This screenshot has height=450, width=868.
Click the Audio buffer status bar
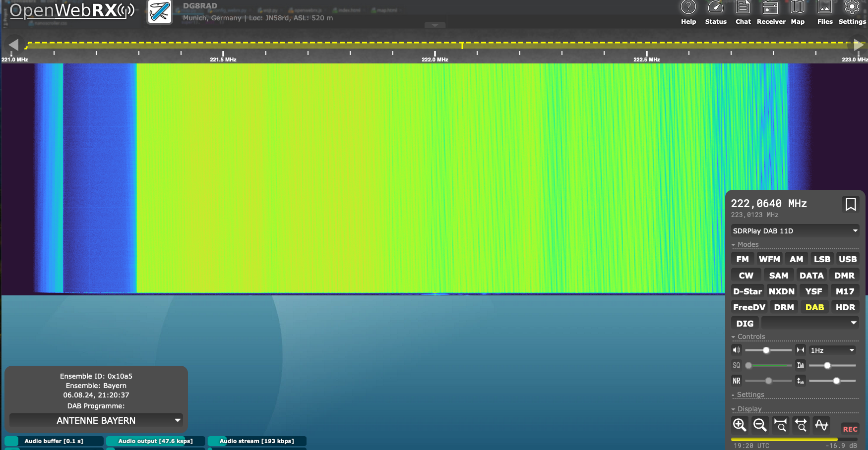[54, 441]
